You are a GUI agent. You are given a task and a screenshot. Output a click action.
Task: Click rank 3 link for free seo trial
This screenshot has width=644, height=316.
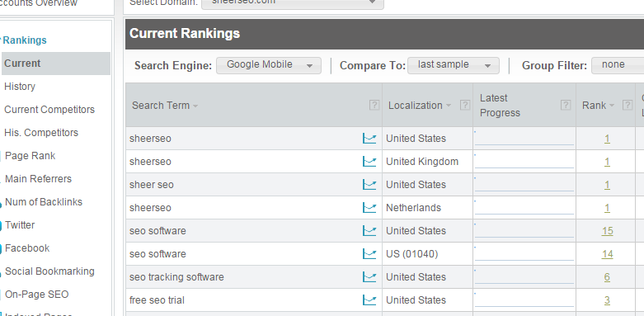[x=607, y=300]
